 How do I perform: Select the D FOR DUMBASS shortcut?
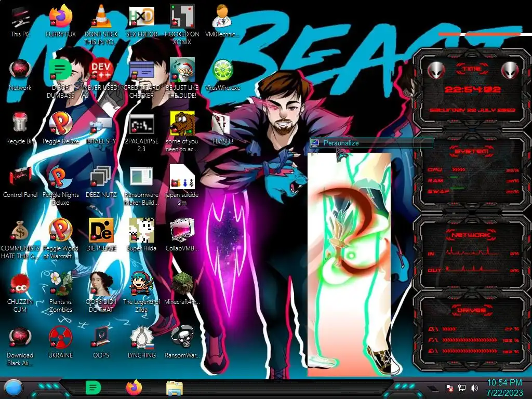coord(60,78)
